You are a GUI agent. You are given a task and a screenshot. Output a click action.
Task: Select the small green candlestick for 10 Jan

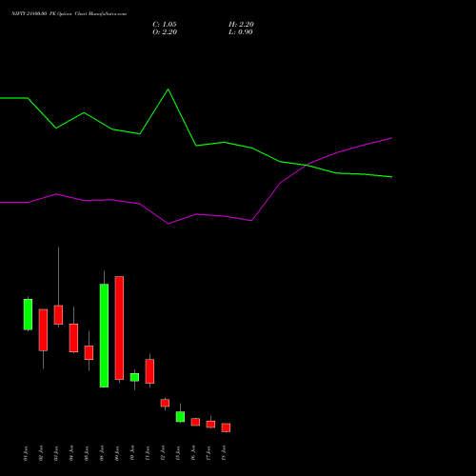click(x=134, y=377)
